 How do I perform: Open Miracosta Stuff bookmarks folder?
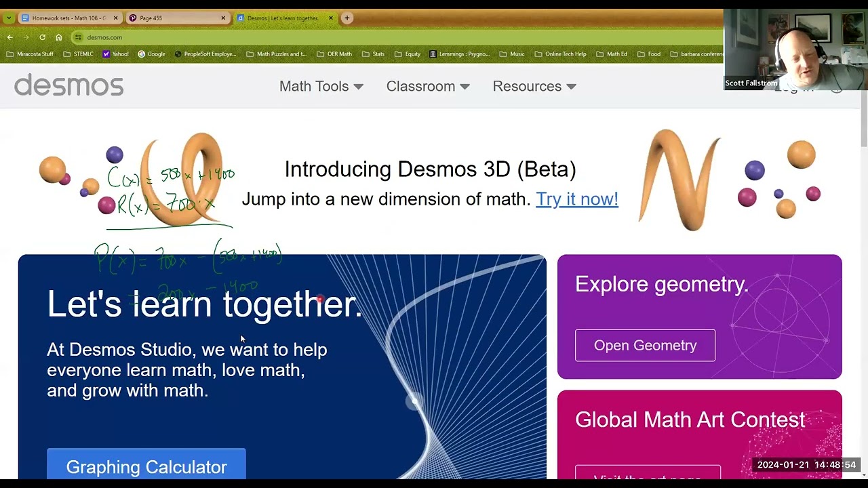click(31, 54)
